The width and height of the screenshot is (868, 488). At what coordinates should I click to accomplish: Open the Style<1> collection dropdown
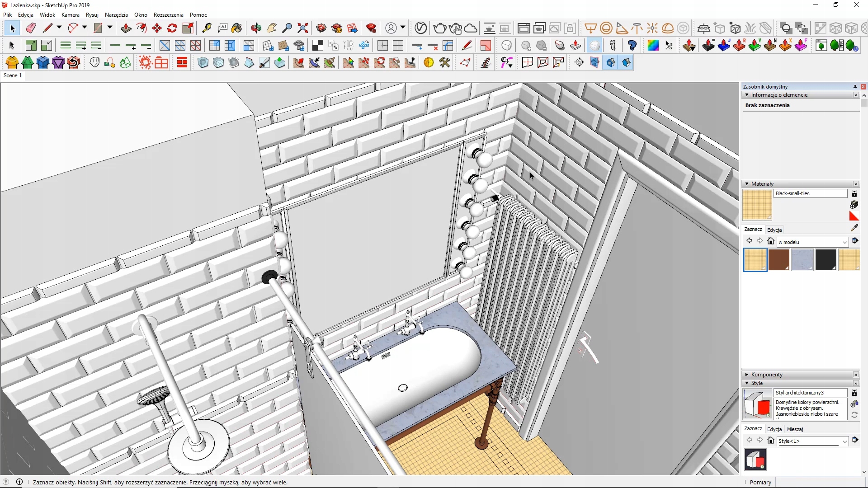[844, 441]
